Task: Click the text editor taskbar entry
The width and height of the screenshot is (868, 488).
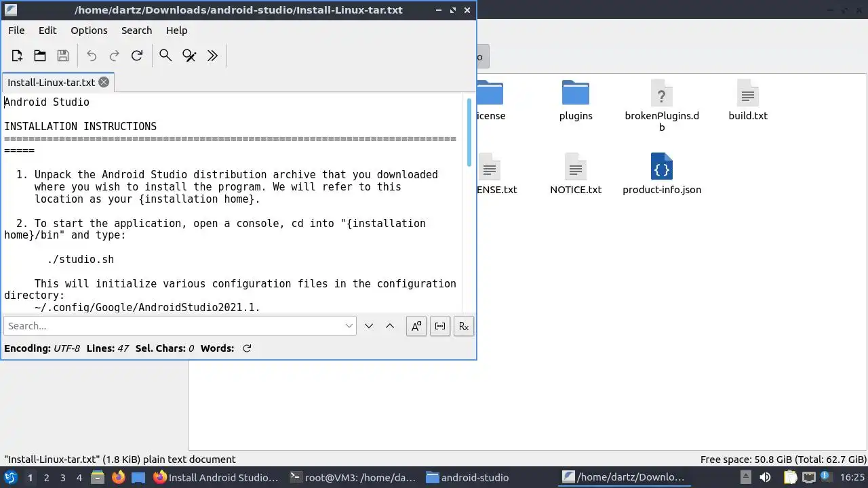Action: 625,477
